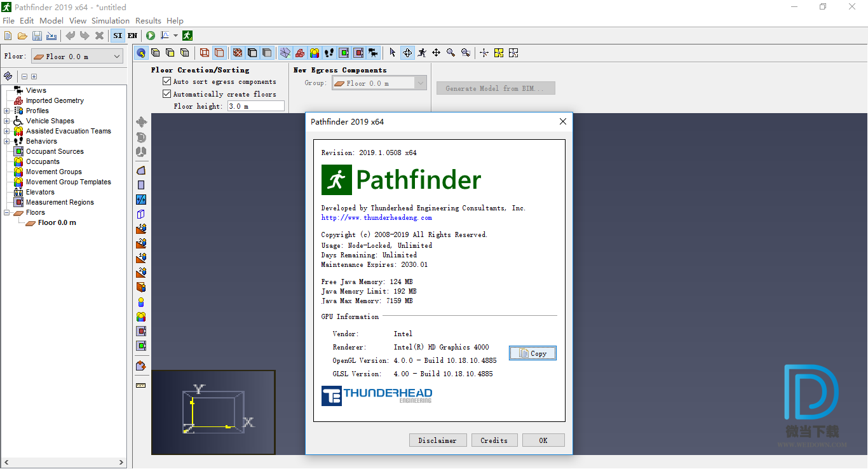Image resolution: width=868 pixels, height=469 pixels.
Task: Open a model with the folder icon
Action: click(22, 36)
